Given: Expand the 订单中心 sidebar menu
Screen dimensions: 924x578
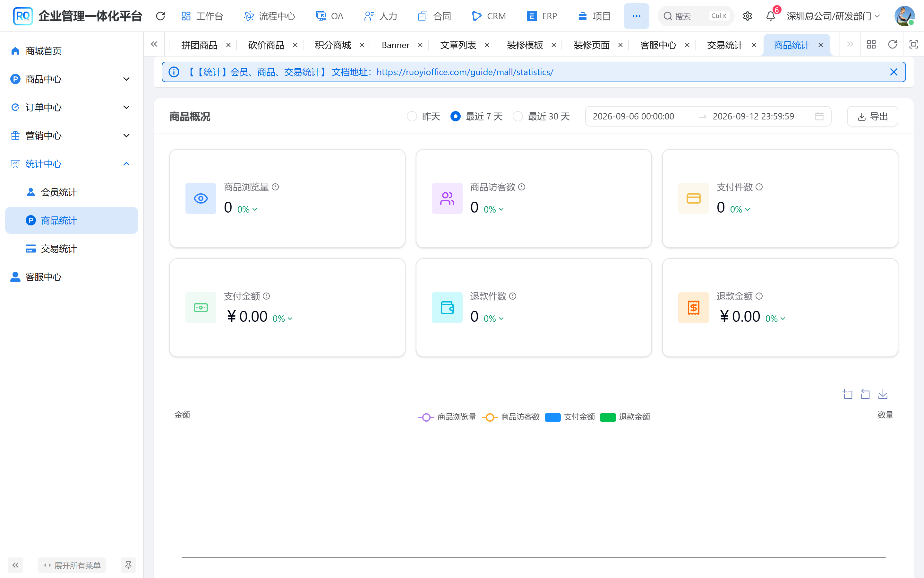Looking at the screenshot, I should pos(72,108).
